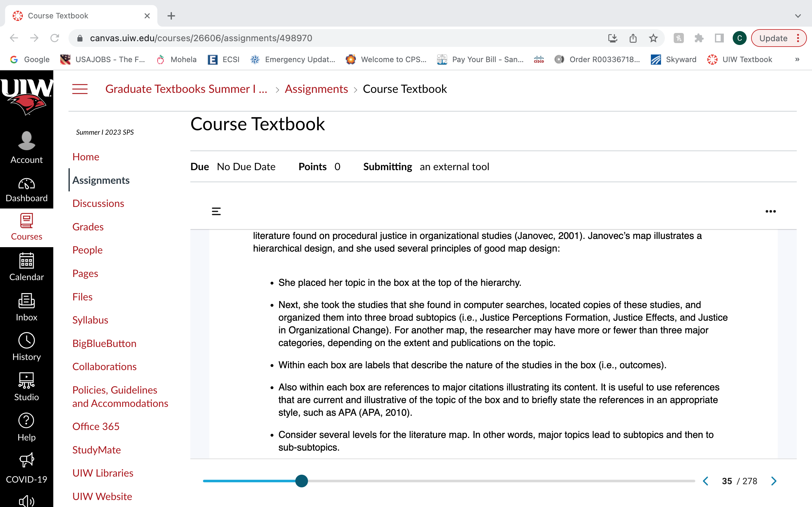Expand the tab search dropdown arrow
The width and height of the screenshot is (812, 507).
(798, 16)
